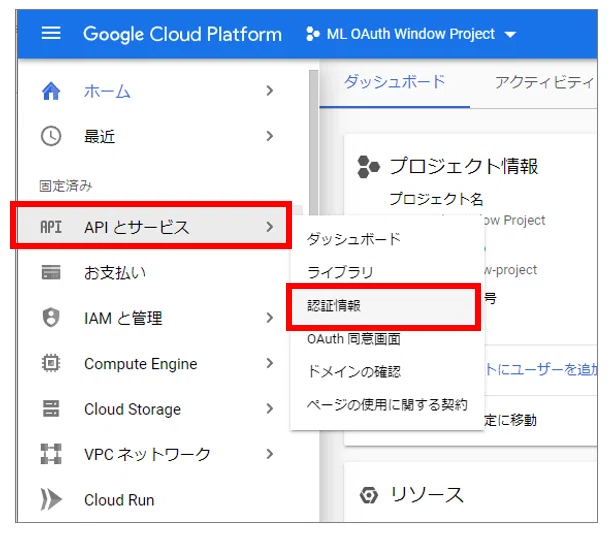Expand the API とサービス chevron
Image resolution: width=614 pixels, height=540 pixels.
click(269, 227)
